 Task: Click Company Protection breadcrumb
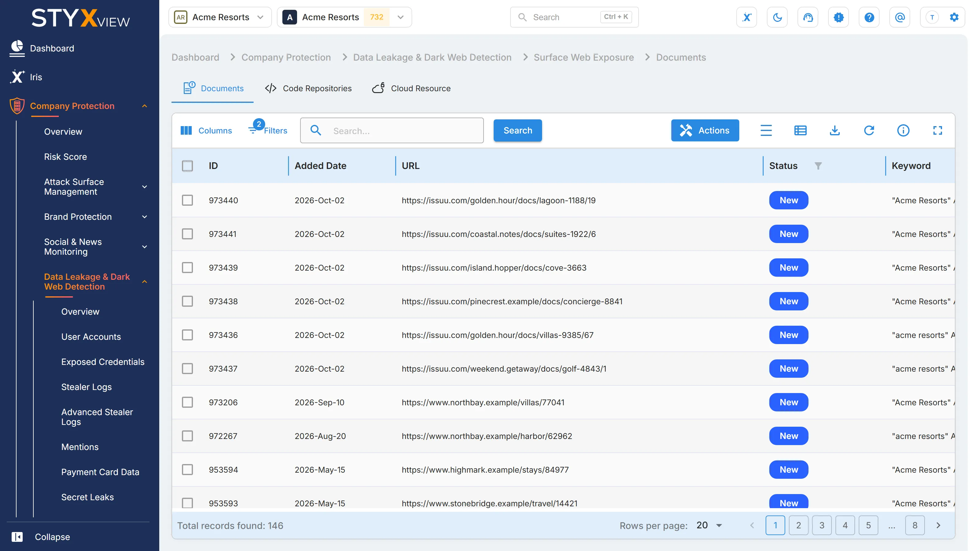pos(286,58)
